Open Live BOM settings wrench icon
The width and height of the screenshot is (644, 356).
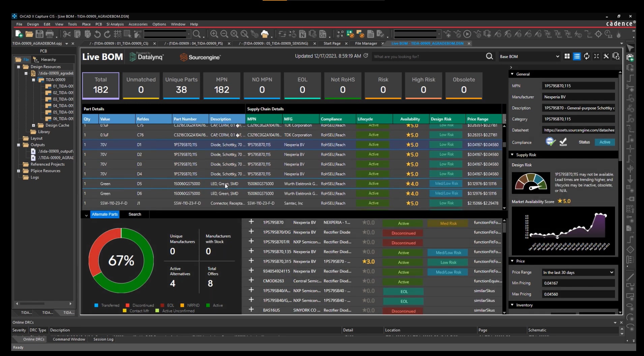606,56
